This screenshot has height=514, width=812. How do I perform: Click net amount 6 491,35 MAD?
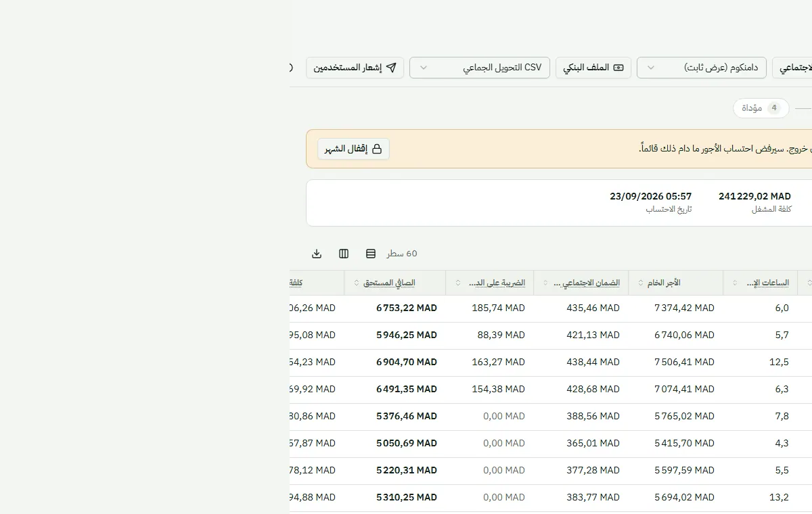point(407,389)
